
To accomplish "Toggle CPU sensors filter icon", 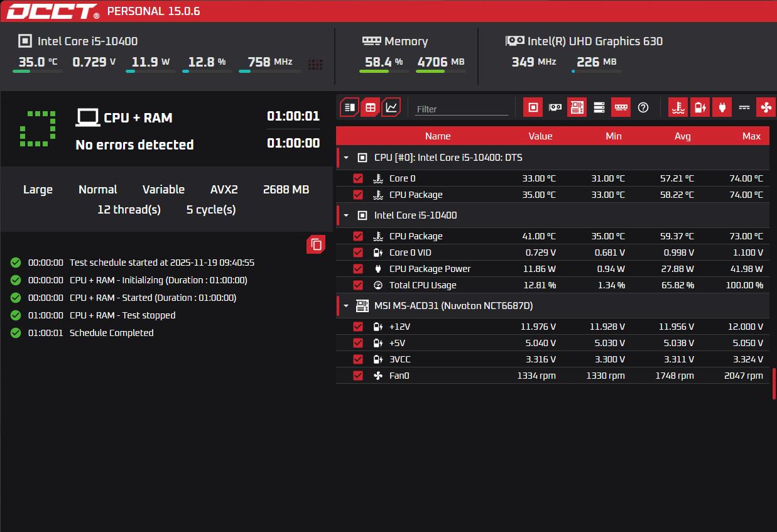I will pyautogui.click(x=533, y=107).
